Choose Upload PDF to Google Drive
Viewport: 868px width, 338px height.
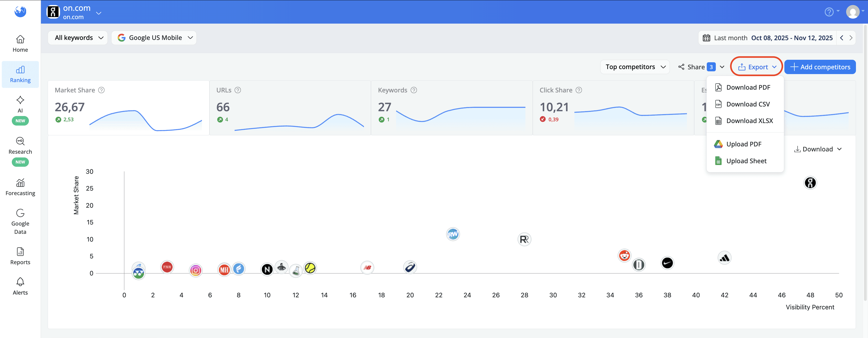(x=745, y=144)
